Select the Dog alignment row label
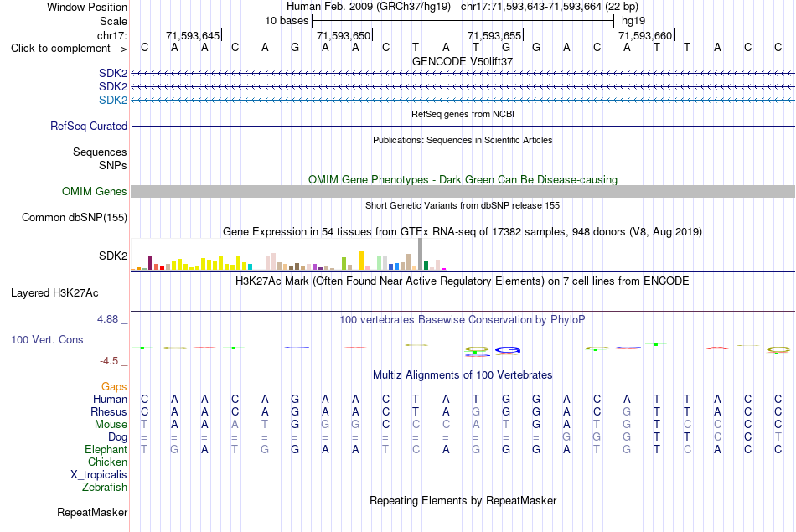Viewport: 796px width, 532px height. click(117, 437)
